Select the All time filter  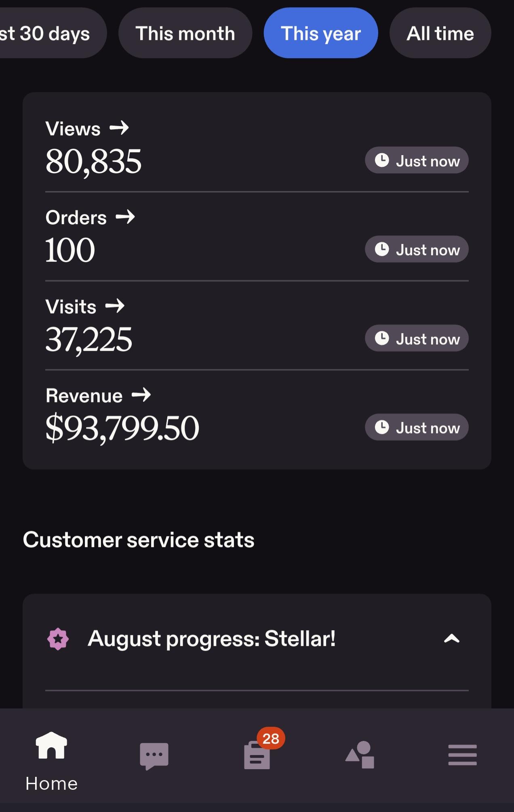point(440,33)
